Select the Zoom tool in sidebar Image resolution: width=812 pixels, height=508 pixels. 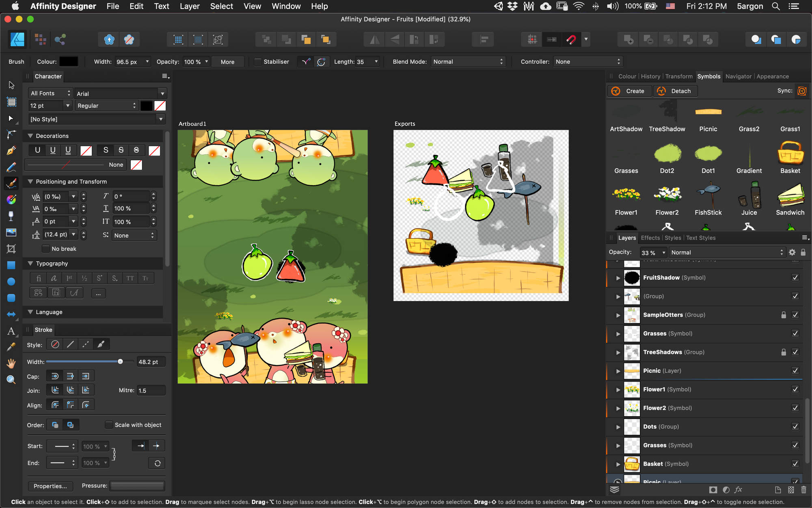(11, 380)
